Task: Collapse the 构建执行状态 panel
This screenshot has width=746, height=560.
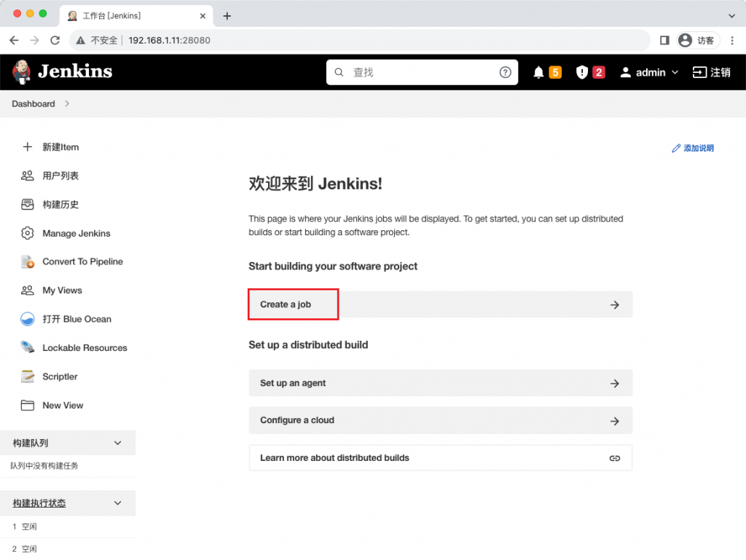Action: (x=117, y=503)
